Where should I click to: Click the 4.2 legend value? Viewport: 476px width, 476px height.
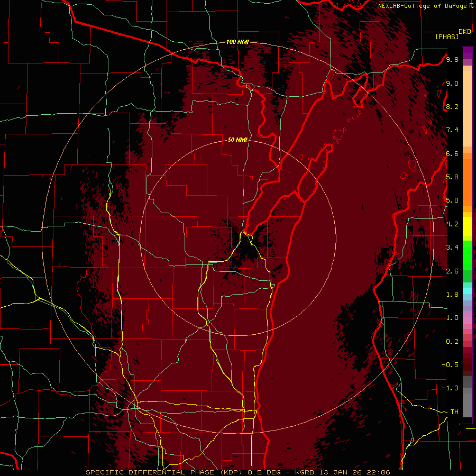pos(452,224)
